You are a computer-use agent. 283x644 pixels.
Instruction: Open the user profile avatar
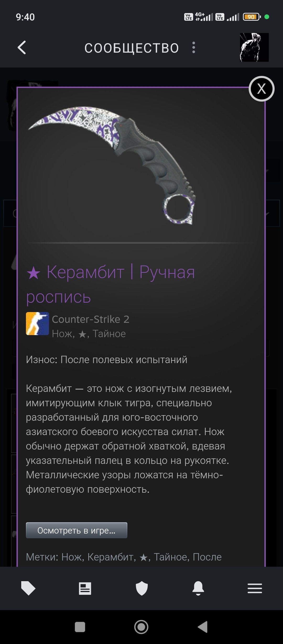click(254, 47)
